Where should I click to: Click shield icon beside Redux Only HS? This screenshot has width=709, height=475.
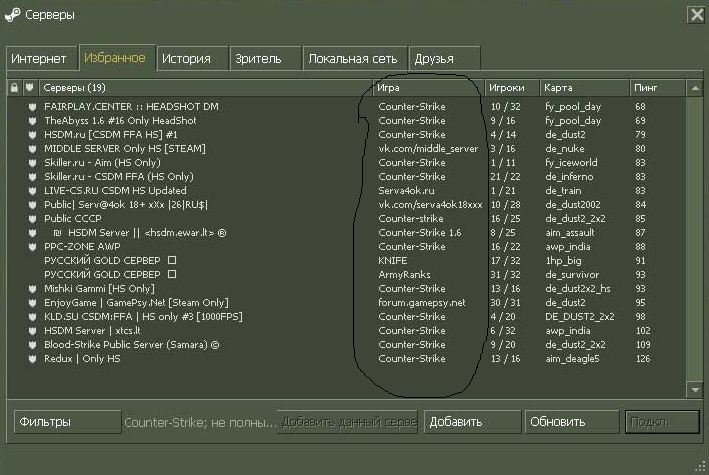click(32, 359)
